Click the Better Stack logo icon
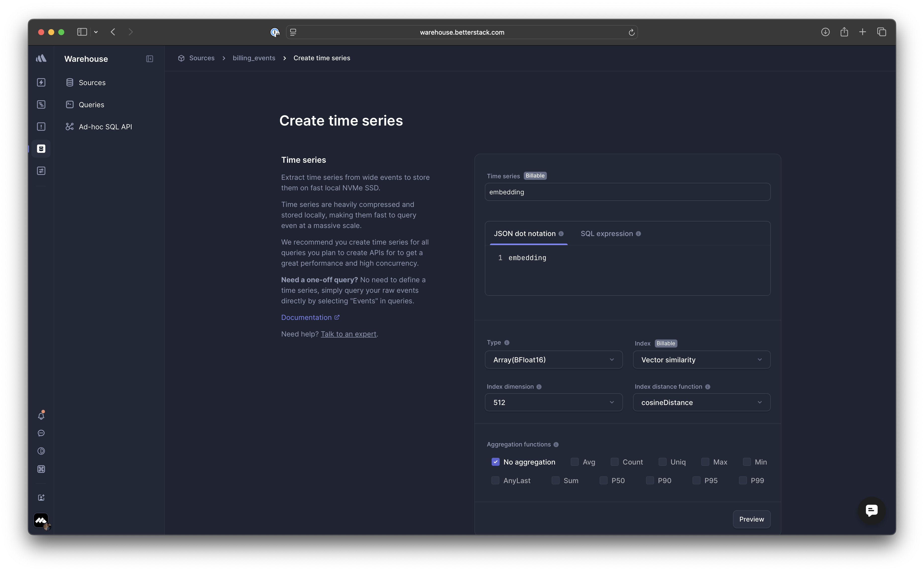Image resolution: width=924 pixels, height=572 pixels. (41, 58)
